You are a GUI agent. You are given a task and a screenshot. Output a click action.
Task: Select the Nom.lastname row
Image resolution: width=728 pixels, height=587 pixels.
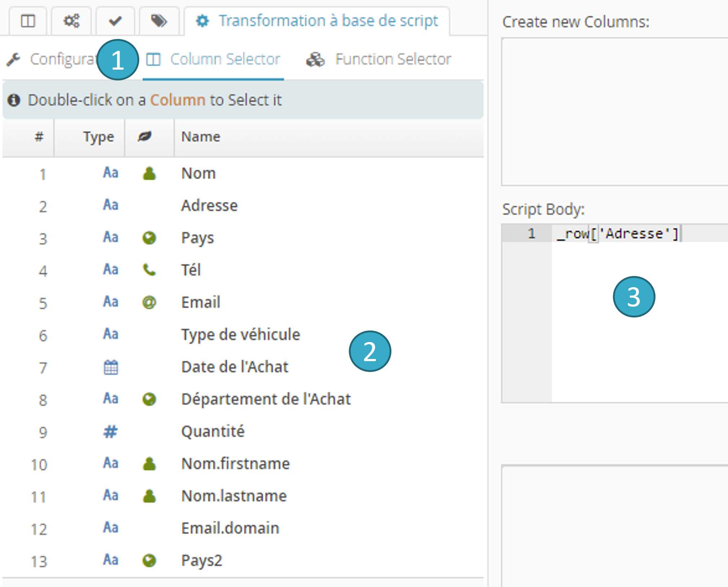[243, 496]
